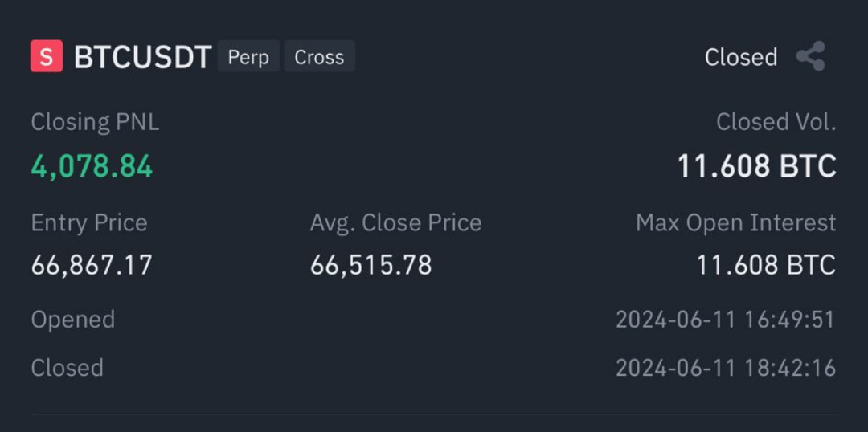The width and height of the screenshot is (868, 432).
Task: Click the Entry Price label
Action: 89,223
